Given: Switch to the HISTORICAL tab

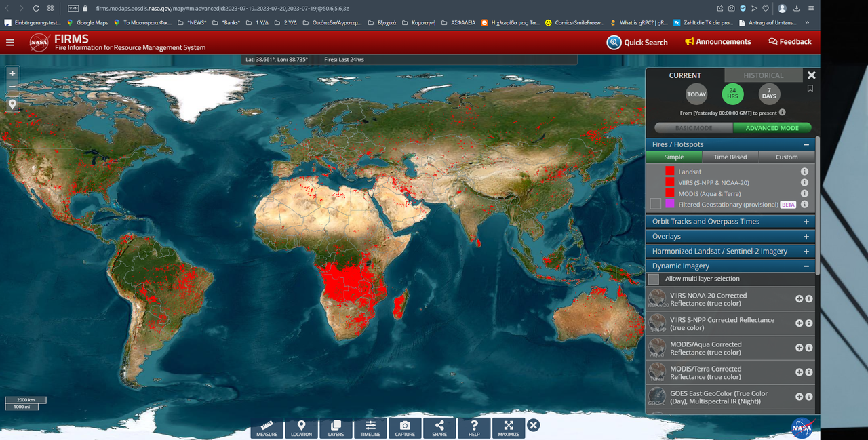Looking at the screenshot, I should click(763, 75).
